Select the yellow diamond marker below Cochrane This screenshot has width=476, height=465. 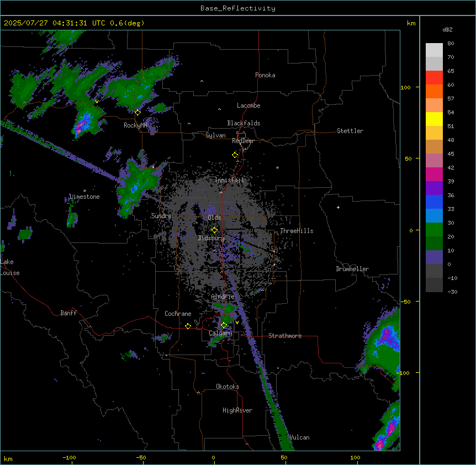(188, 326)
